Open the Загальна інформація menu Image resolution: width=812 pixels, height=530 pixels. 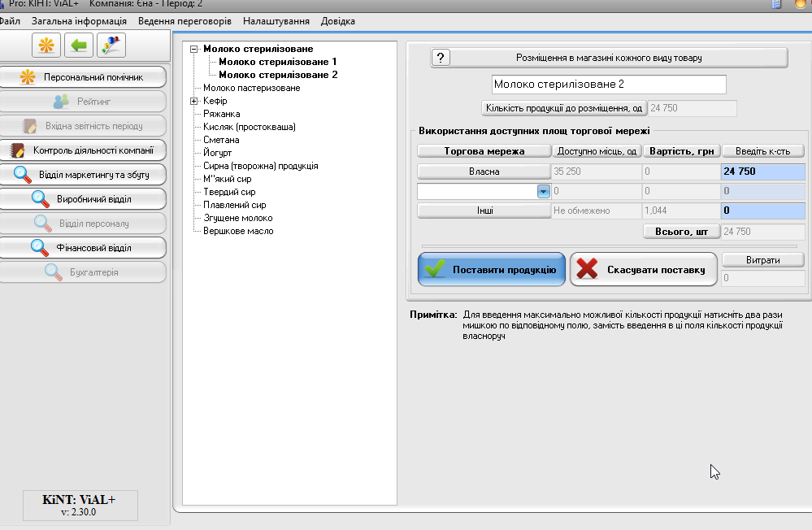pyautogui.click(x=79, y=21)
